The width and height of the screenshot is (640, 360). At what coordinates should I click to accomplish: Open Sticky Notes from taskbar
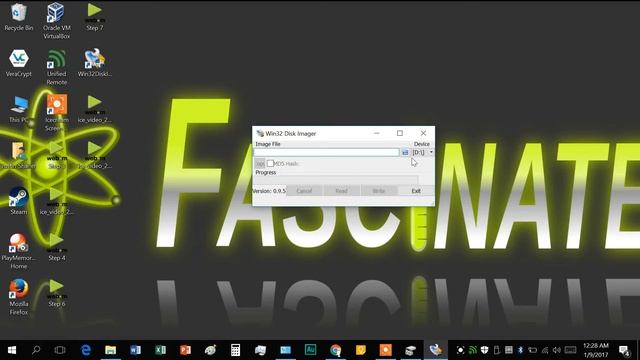360,350
